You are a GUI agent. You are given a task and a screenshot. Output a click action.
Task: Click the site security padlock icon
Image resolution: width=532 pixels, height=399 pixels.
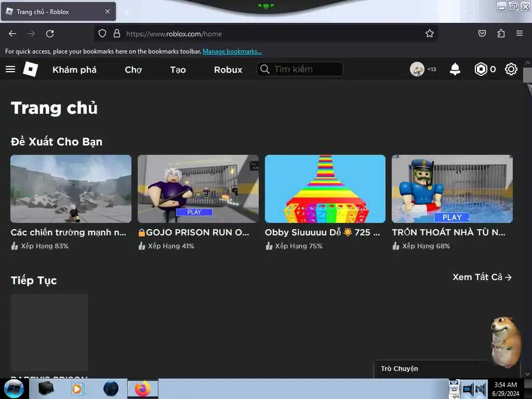tap(117, 33)
